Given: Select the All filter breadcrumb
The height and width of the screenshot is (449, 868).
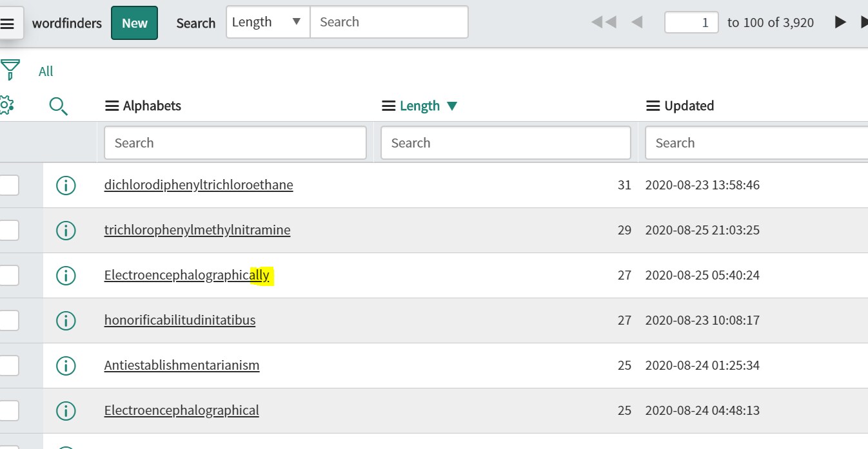Looking at the screenshot, I should point(46,71).
